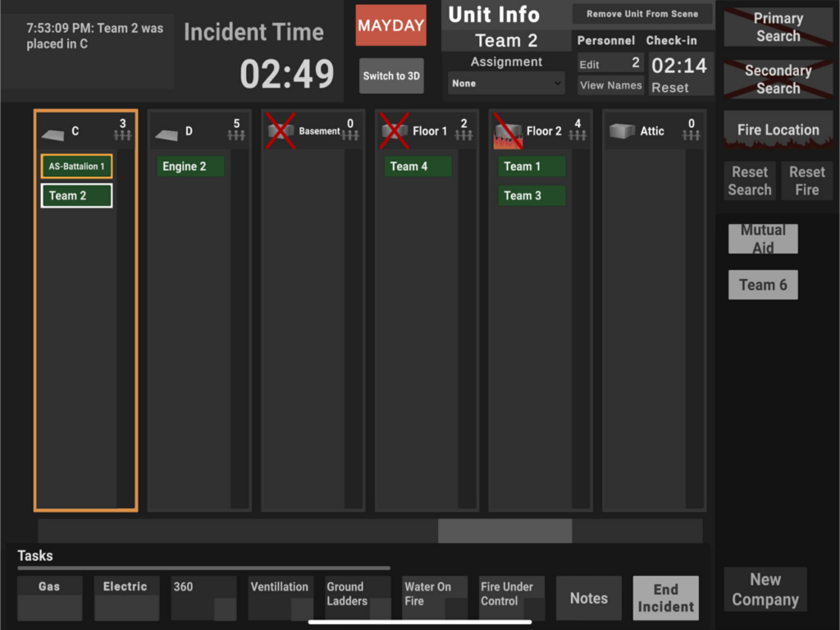Image resolution: width=840 pixels, height=630 pixels.
Task: Click the burning Floor 2 icon
Action: pyautogui.click(x=508, y=132)
